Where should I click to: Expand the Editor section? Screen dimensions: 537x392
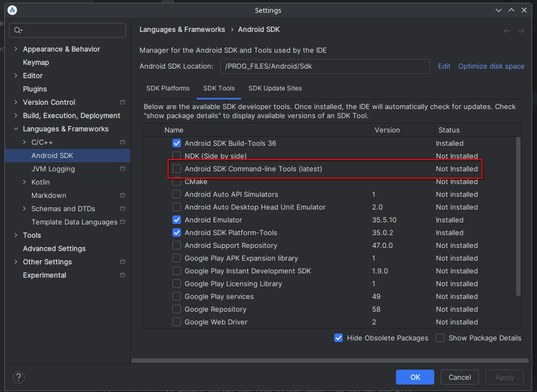pos(16,76)
